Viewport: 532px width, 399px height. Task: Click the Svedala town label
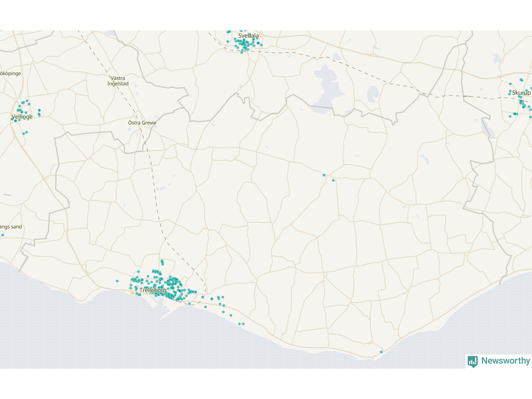click(249, 36)
